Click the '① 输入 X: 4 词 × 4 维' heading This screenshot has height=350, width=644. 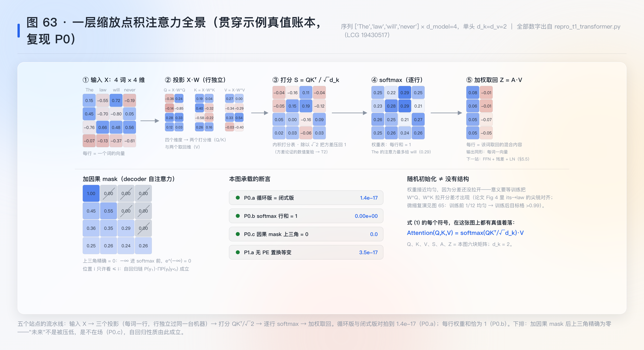[x=114, y=80]
